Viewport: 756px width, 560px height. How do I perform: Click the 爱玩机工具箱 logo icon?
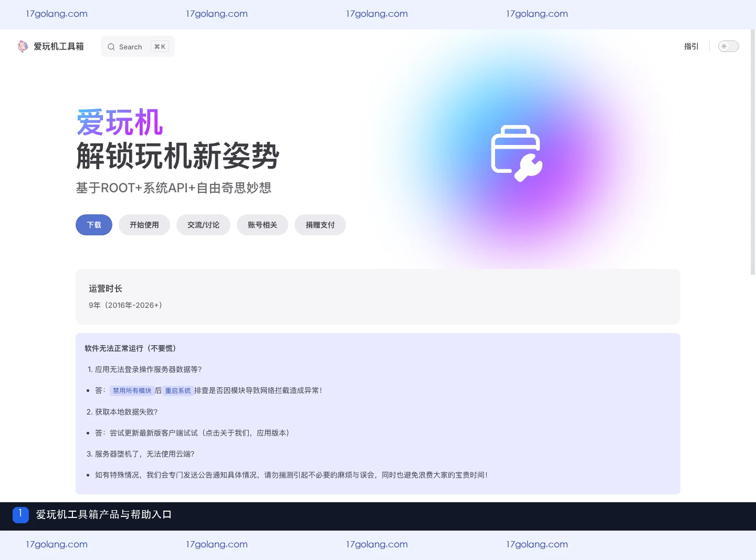click(23, 46)
